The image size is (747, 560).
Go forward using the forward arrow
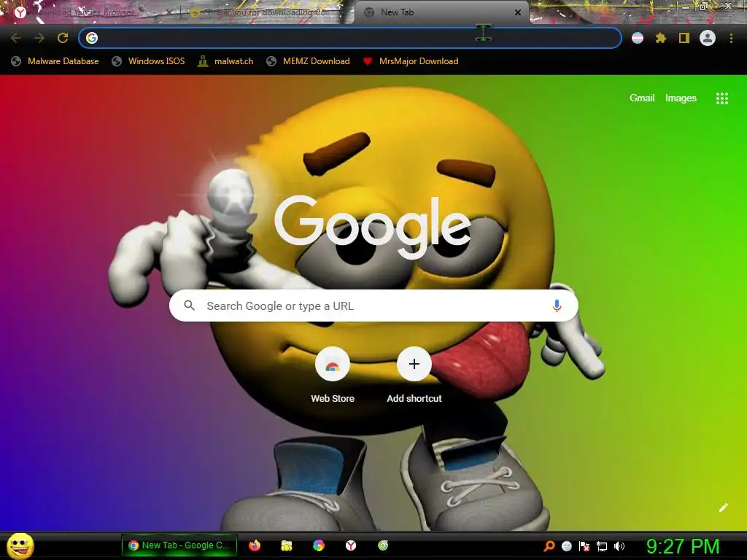click(x=39, y=38)
